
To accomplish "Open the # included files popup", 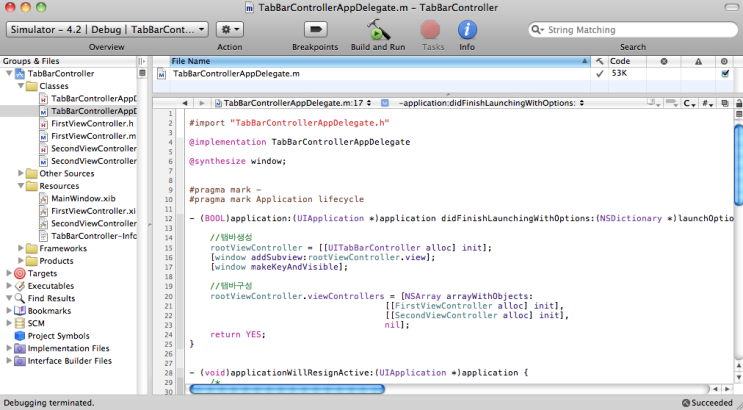I will click(x=707, y=103).
